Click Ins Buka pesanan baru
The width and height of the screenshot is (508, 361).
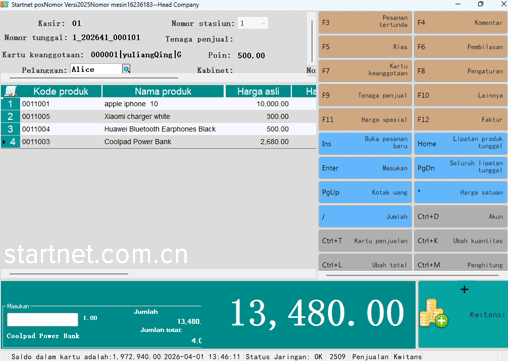coord(365,144)
